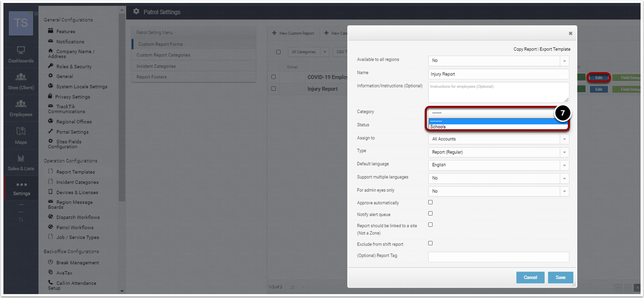Open Sales & Lists sidebar icon
644x298 pixels.
[21, 158]
